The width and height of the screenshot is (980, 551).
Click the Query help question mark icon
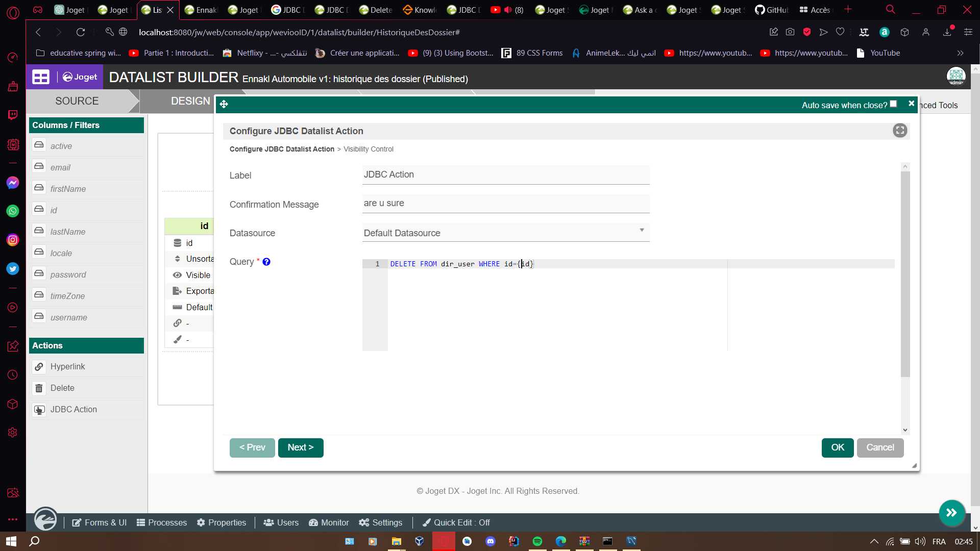point(266,262)
